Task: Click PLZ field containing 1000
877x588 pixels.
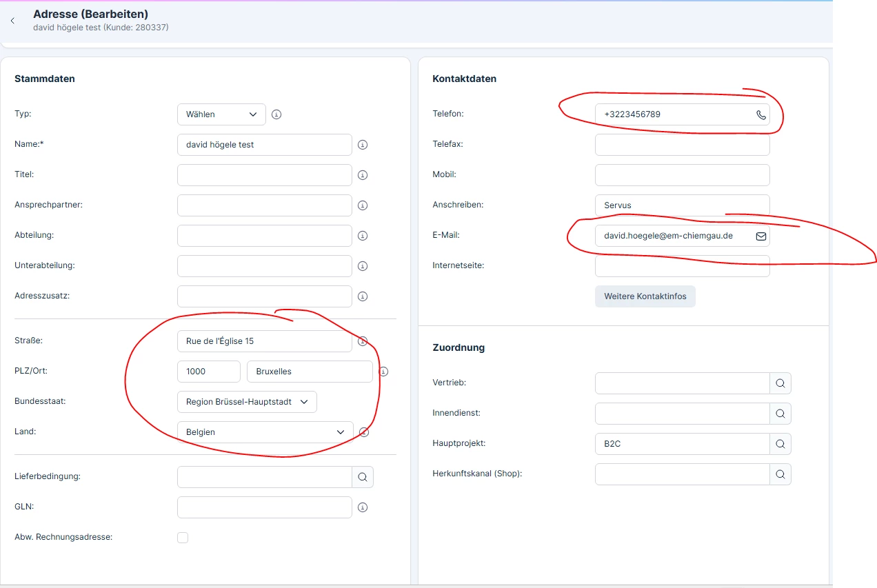Action: [209, 372]
